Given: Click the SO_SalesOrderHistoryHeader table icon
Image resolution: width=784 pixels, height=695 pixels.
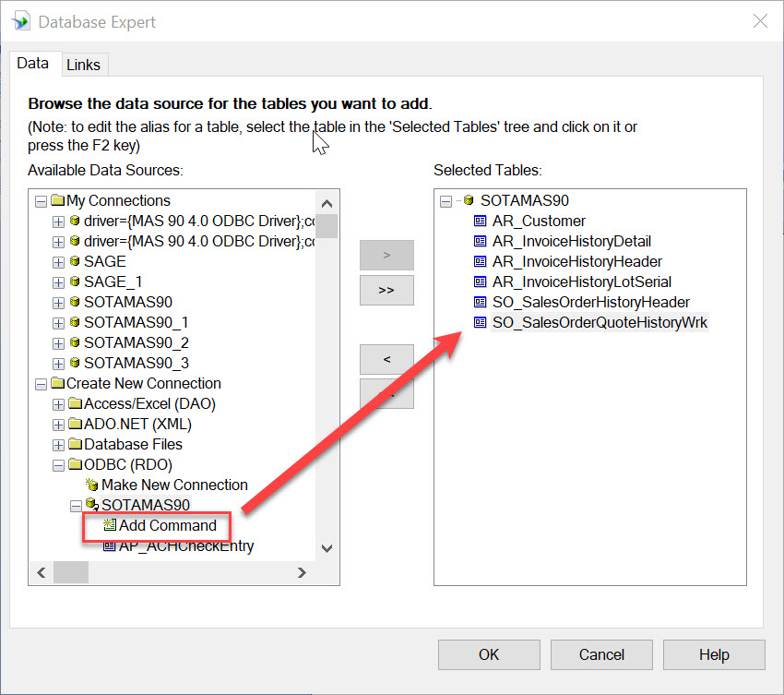Looking at the screenshot, I should point(480,302).
